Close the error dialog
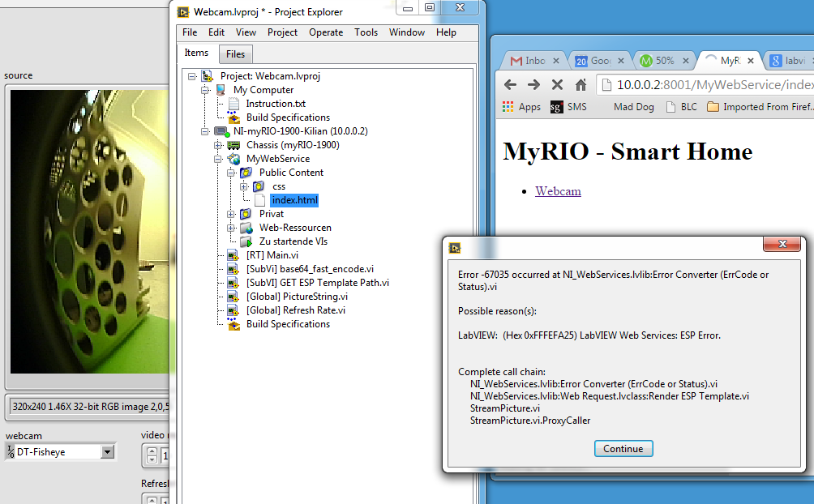This screenshot has width=814, height=504. [783, 244]
